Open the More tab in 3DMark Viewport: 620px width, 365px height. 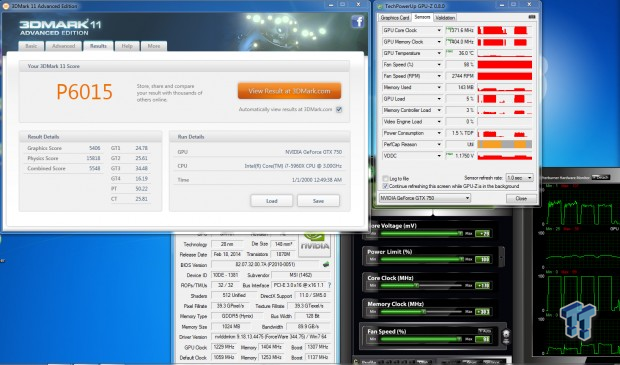pos(154,46)
